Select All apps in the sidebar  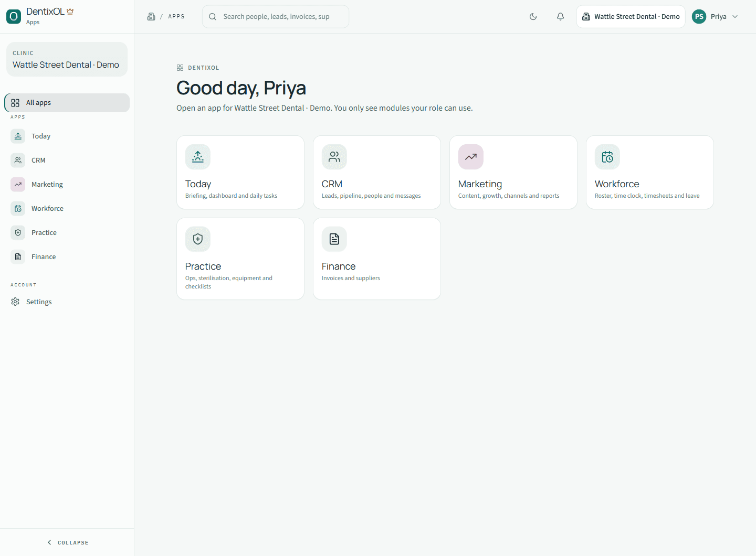coord(67,103)
